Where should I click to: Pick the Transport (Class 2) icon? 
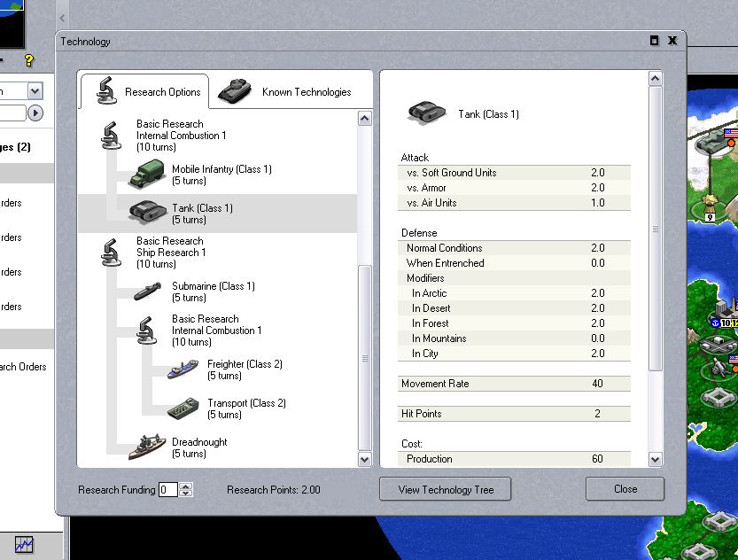(183, 408)
